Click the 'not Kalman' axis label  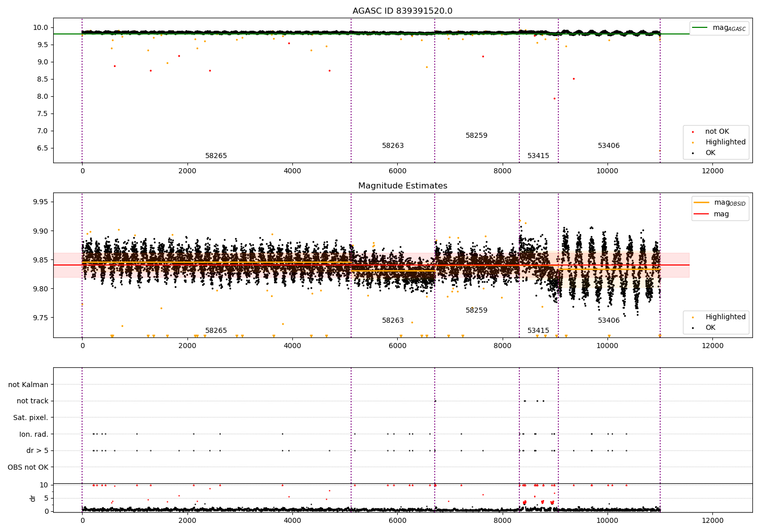pos(28,385)
